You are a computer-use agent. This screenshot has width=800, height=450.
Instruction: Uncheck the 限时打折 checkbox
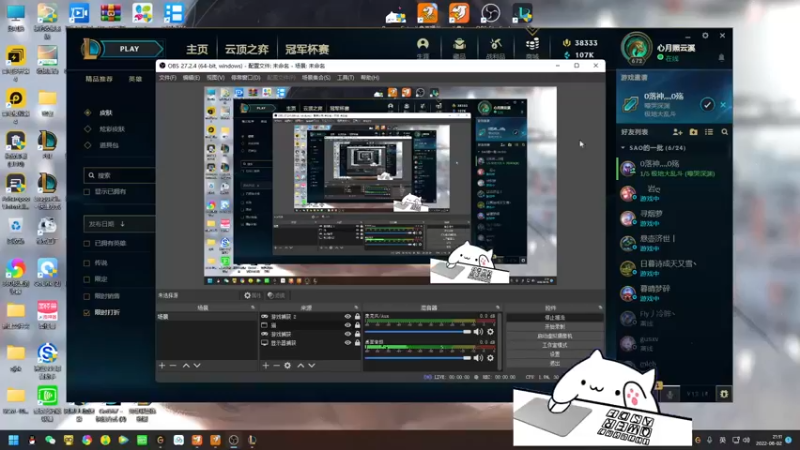coord(87,312)
